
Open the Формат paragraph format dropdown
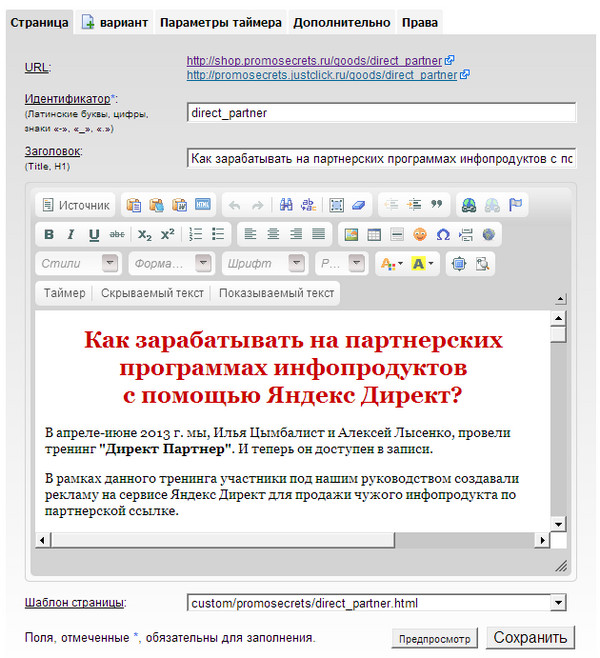(172, 264)
